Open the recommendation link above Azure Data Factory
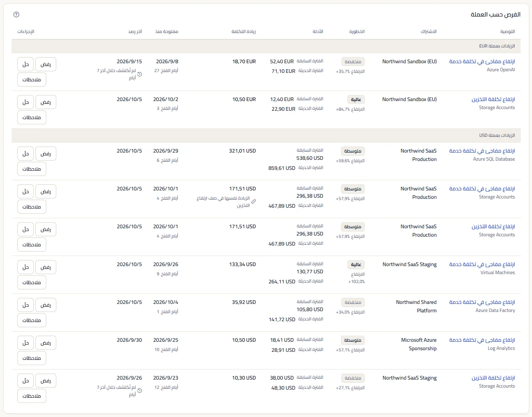Image resolution: width=532 pixels, height=417 pixels. point(482,302)
